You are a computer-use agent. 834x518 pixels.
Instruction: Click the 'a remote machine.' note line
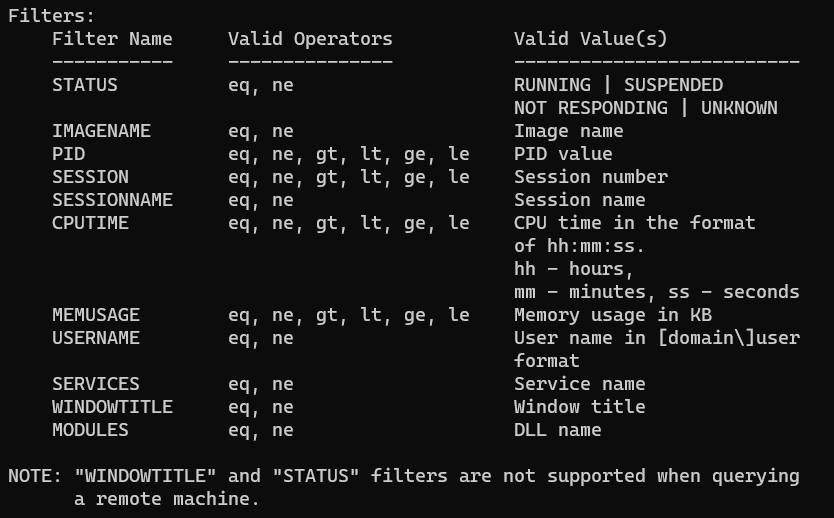(x=166, y=499)
